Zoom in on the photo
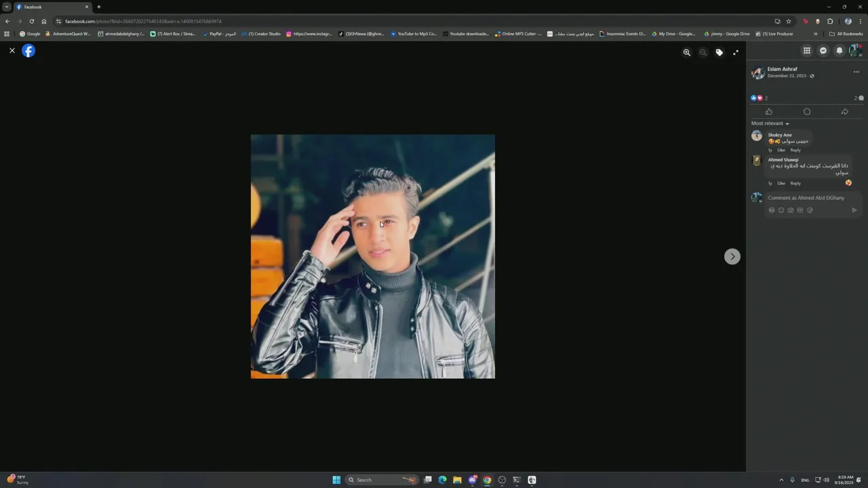 point(687,52)
